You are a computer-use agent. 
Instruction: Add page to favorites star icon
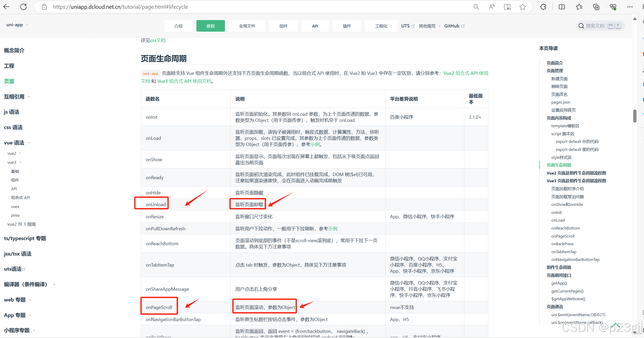point(523,7)
